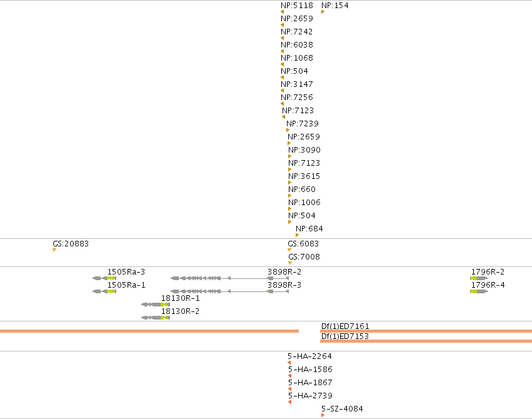Select the left-pointing NP:7123 marker below NP:7256
The width and height of the screenshot is (532, 419).
(x=284, y=117)
